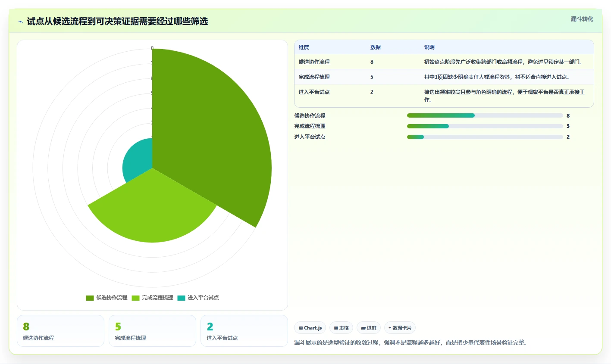Click the 完成流程梳理 progress label
Viewport: 611px width, 364px height.
(310, 126)
